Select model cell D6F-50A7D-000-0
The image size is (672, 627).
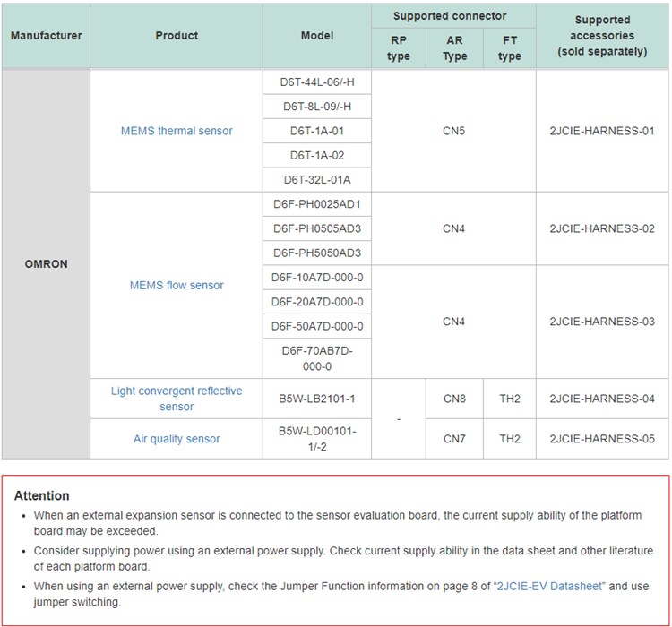pos(317,326)
